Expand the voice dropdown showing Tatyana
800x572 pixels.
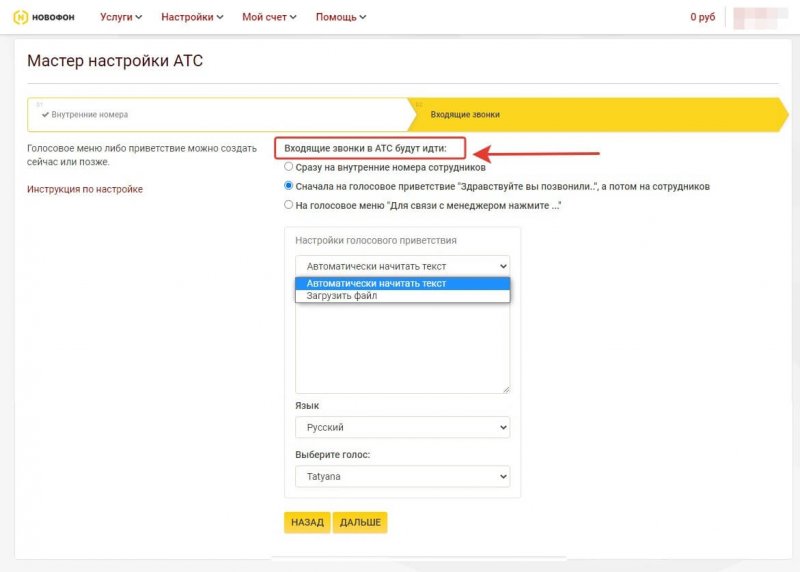coord(402,477)
